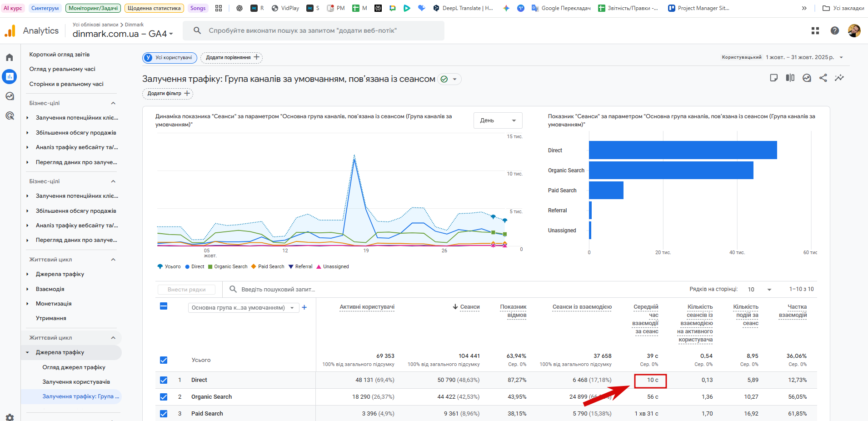The height and width of the screenshot is (421, 868).
Task: Click the Direct bar in bar chart
Action: point(683,150)
